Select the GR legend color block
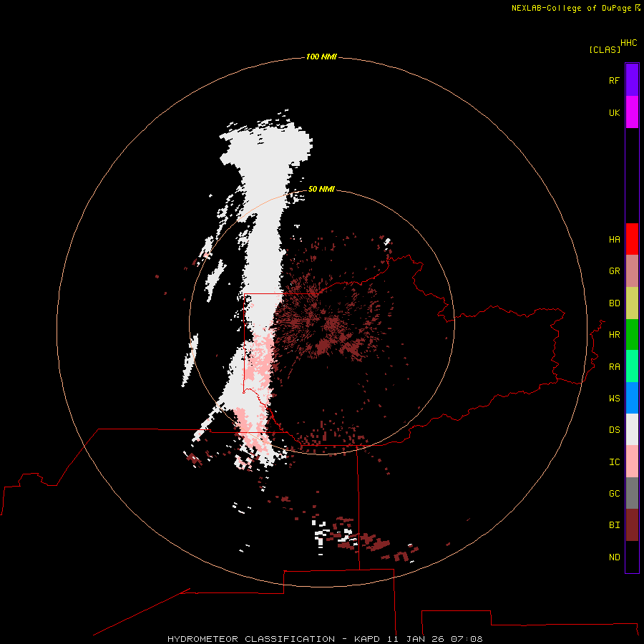Screen dimensions: 644x644 [632, 271]
